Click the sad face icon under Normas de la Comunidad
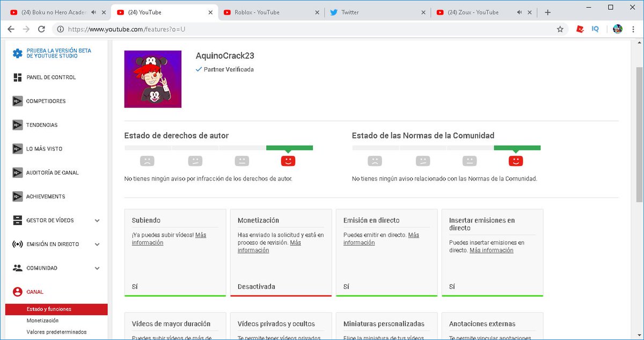 tap(375, 160)
